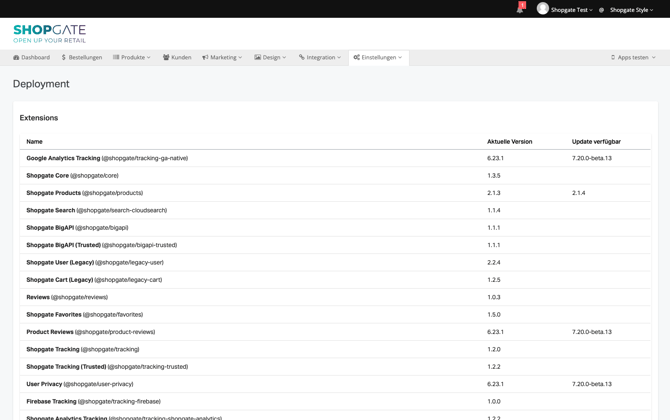Click the Kunden people icon
This screenshot has width=670, height=420.
point(166,57)
